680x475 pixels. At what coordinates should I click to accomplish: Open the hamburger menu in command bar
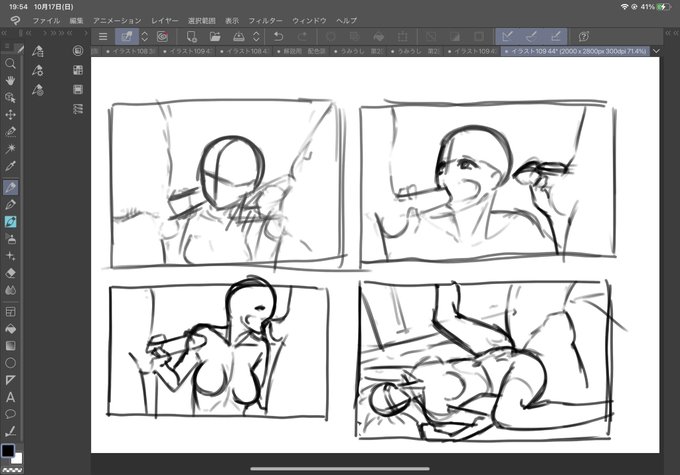click(x=103, y=36)
